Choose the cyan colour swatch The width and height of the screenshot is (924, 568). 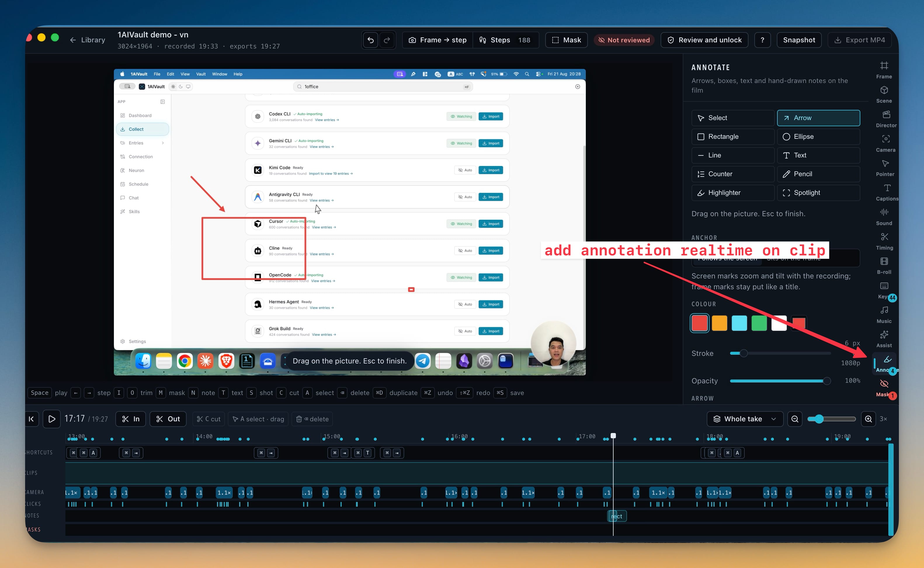(739, 323)
